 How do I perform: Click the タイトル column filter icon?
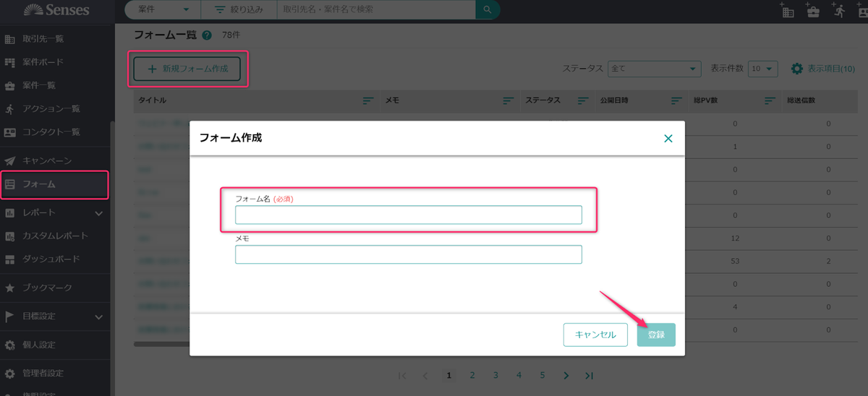[368, 100]
